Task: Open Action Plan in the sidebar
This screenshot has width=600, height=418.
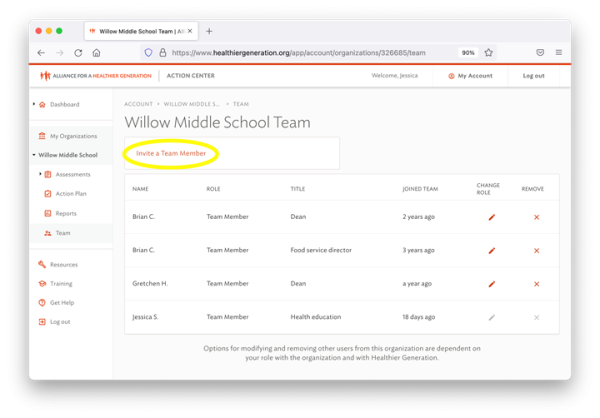Action: click(x=70, y=193)
